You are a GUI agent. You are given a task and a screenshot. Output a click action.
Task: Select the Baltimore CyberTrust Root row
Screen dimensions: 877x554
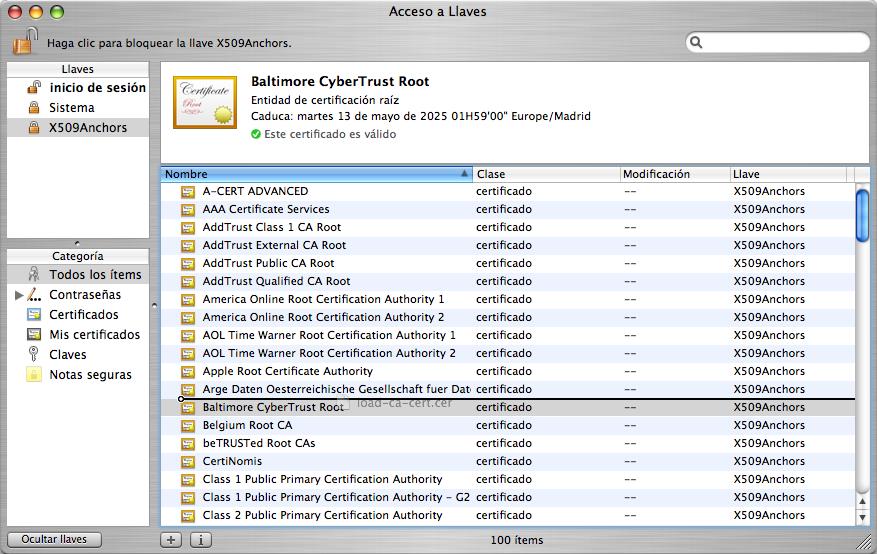508,407
